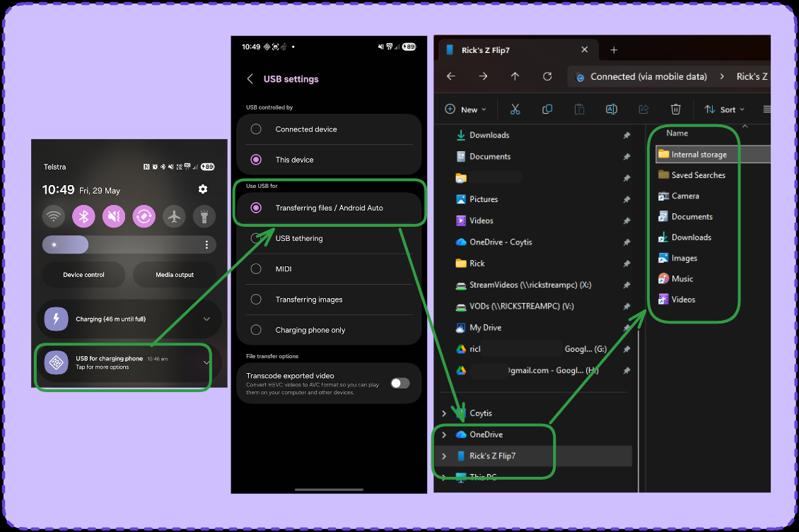Screen dimensions: 799x532
Task: Expand the Charging notification chevron
Action: pos(206,319)
